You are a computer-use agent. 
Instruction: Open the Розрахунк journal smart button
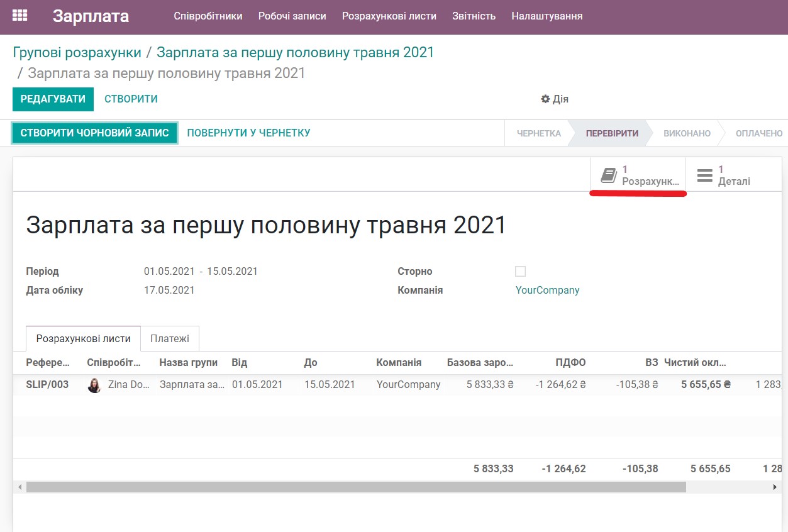[637, 174]
